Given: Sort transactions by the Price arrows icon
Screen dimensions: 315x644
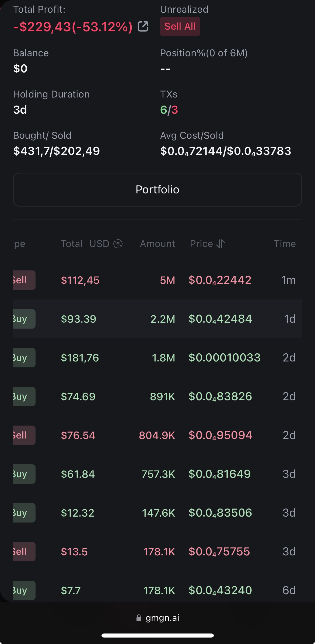Looking at the screenshot, I should point(220,244).
